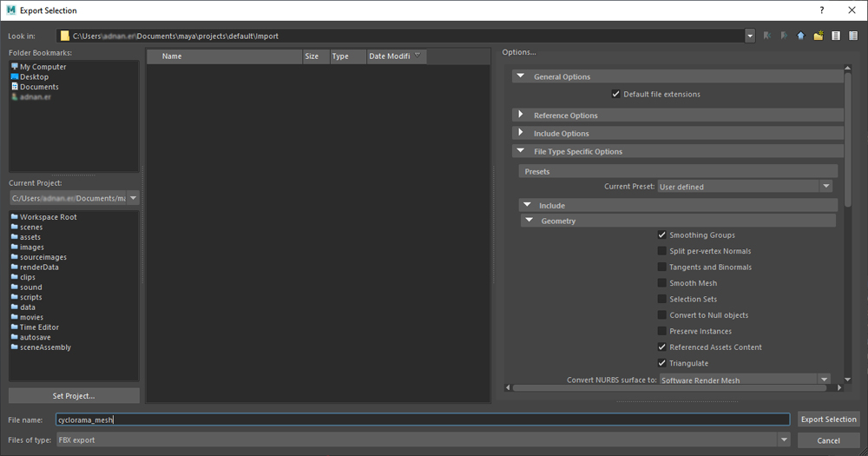Open My Computer bookmark
Image resolution: width=868 pixels, height=456 pixels.
(x=43, y=67)
